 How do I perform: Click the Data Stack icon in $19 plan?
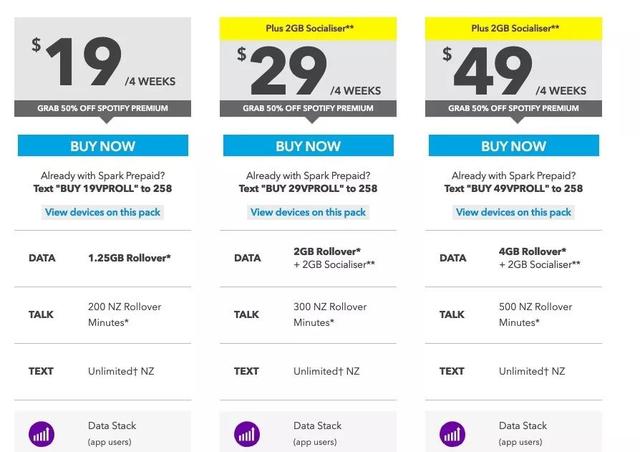[41, 434]
